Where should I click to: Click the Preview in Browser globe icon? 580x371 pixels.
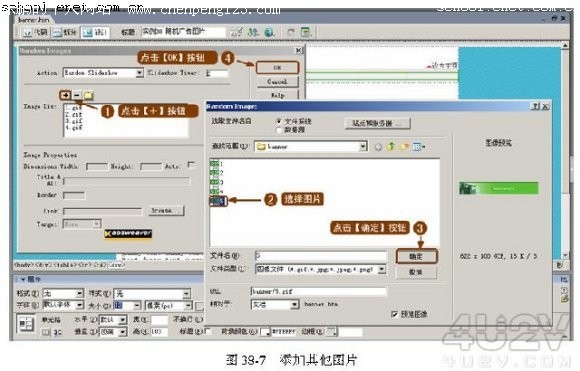[269, 33]
